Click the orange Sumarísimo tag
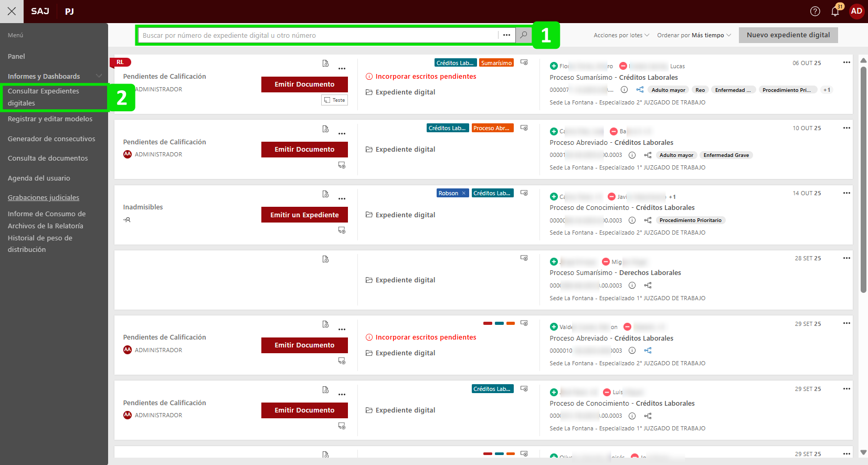This screenshot has width=868, height=465. [x=496, y=63]
